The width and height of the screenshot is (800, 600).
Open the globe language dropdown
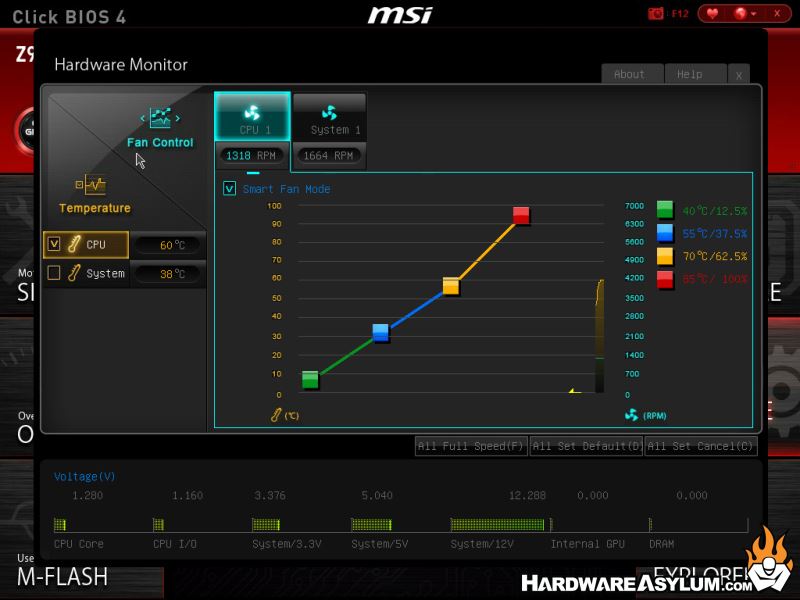[x=745, y=14]
